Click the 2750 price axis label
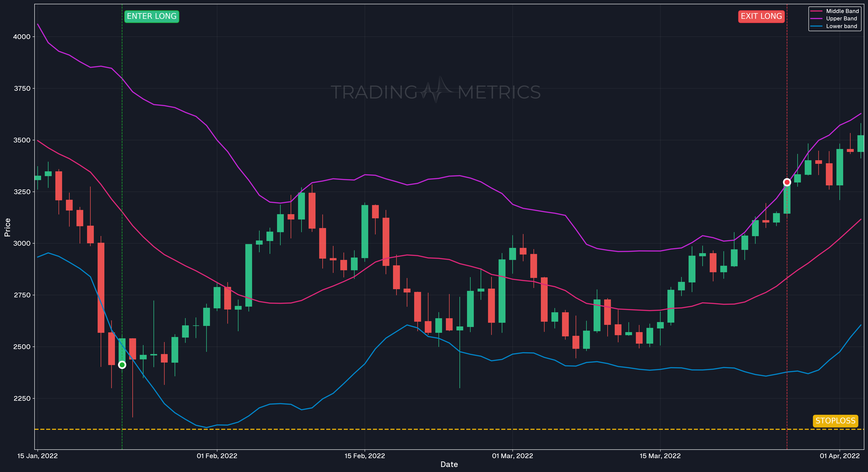 coord(22,295)
